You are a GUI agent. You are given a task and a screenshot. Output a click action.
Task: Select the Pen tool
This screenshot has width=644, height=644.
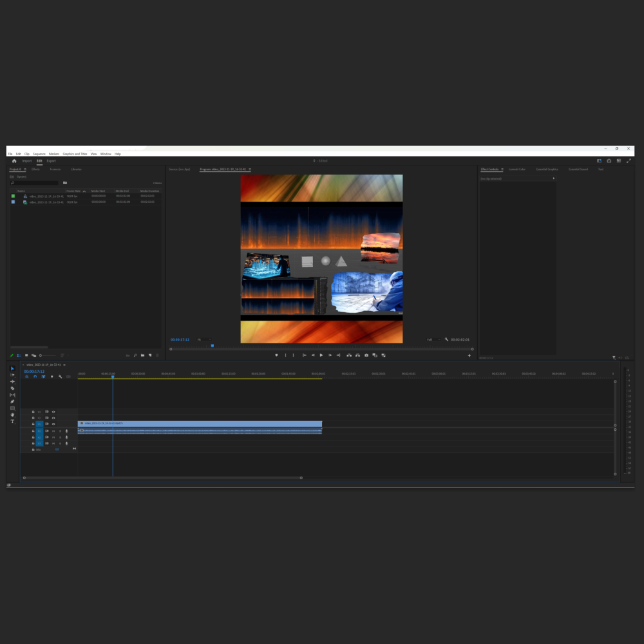12,402
